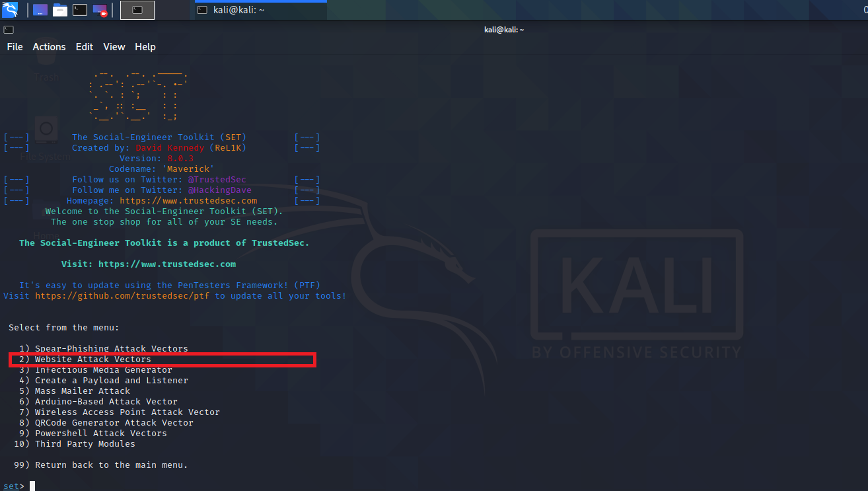The width and height of the screenshot is (868, 491).
Task: Click '3) Infectious Media Generator' line
Action: [96, 370]
